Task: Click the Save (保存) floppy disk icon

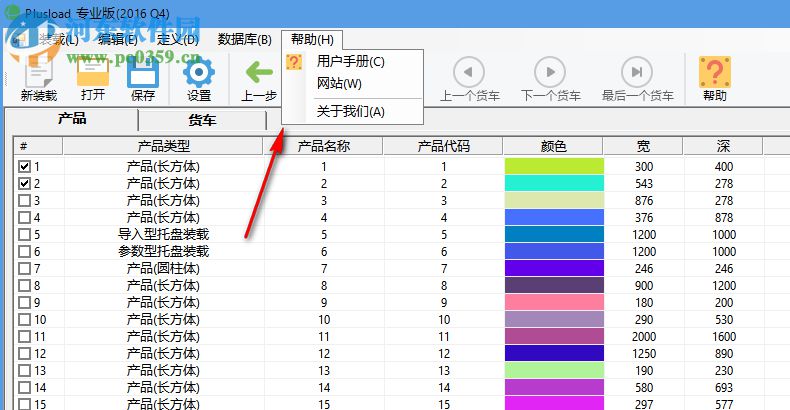Action: pyautogui.click(x=143, y=72)
